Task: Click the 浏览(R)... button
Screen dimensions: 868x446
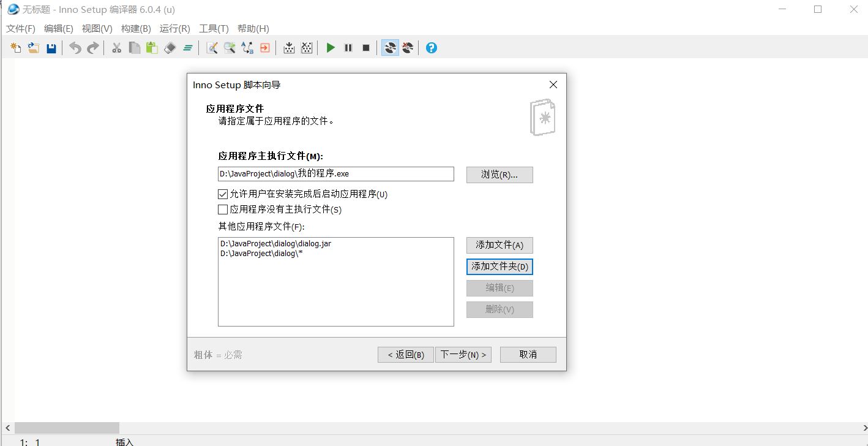Action: pyautogui.click(x=499, y=175)
